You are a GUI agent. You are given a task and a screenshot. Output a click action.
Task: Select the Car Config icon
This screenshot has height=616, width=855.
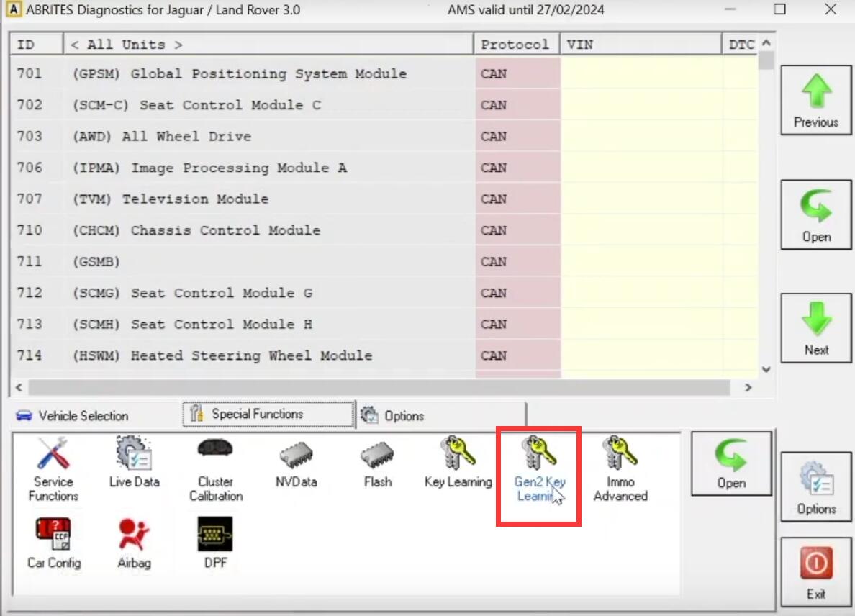[53, 543]
